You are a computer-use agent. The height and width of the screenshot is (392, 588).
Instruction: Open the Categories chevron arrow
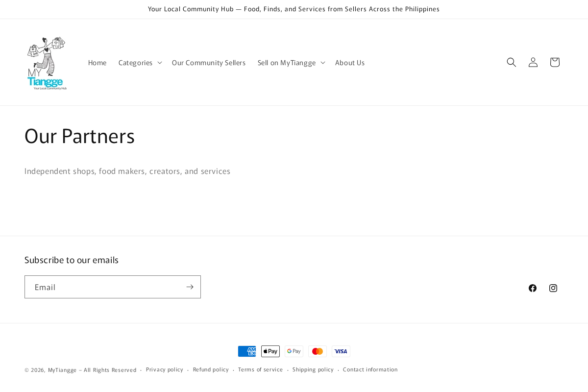tap(160, 62)
